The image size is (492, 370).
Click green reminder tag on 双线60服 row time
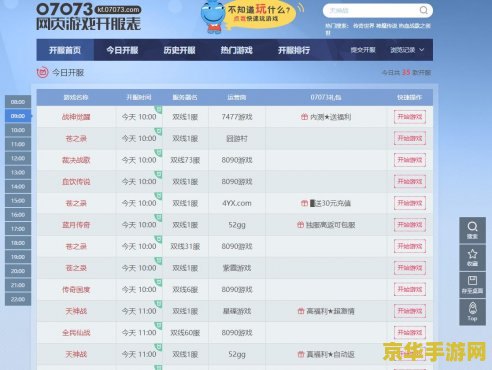point(159,325)
